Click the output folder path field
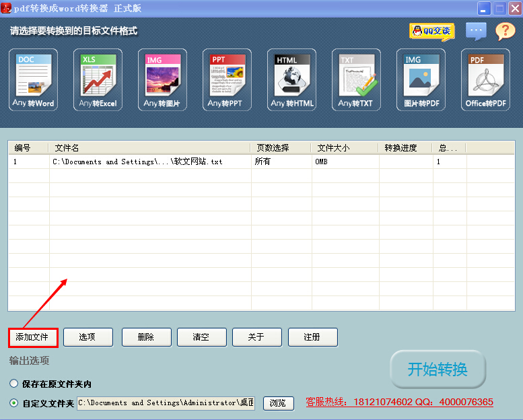Image resolution: width=523 pixels, height=420 pixels. point(166,403)
